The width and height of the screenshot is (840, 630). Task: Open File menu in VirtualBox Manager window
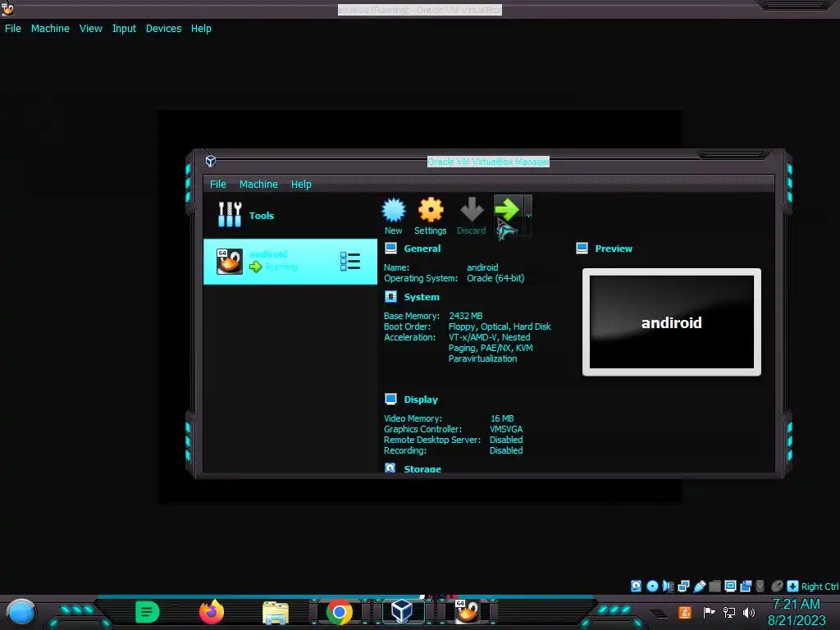[x=217, y=185]
